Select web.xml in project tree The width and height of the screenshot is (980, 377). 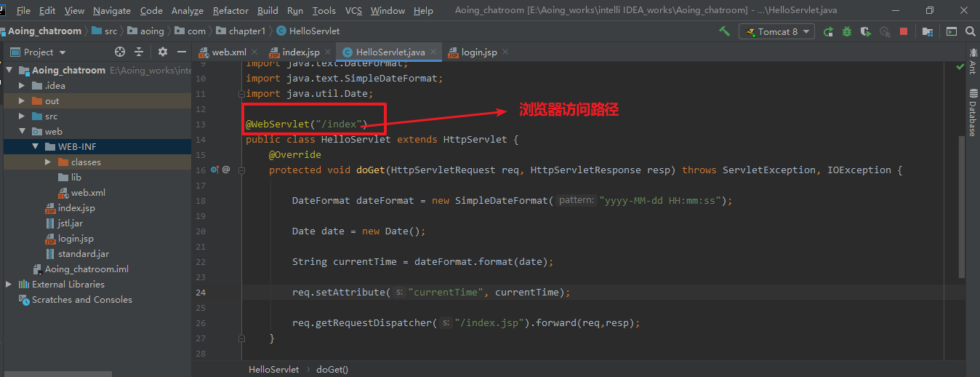pos(81,193)
